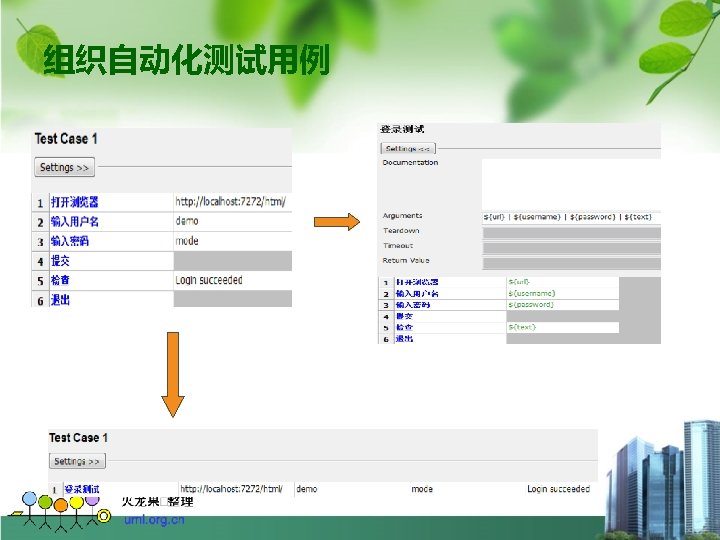Select the 打开浏览器 keyword in six-step Test Case 1

pyautogui.click(x=111, y=202)
